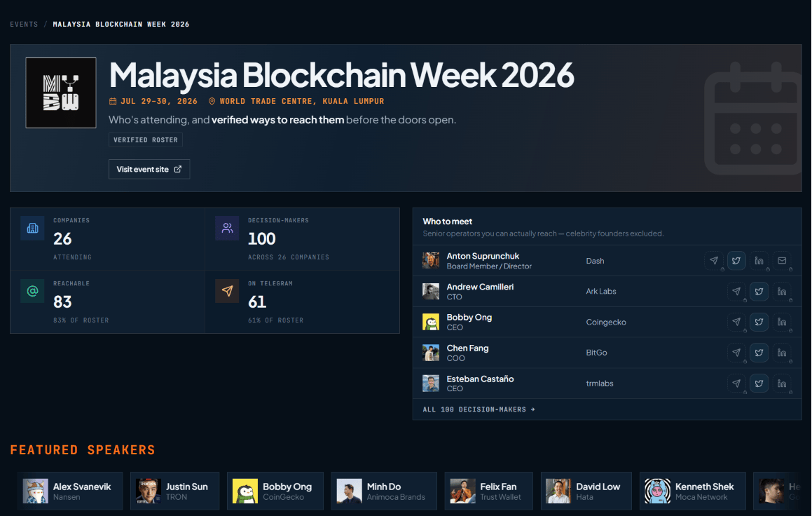Click the Featured Speakers heading
The image size is (812, 516).
pyautogui.click(x=83, y=449)
